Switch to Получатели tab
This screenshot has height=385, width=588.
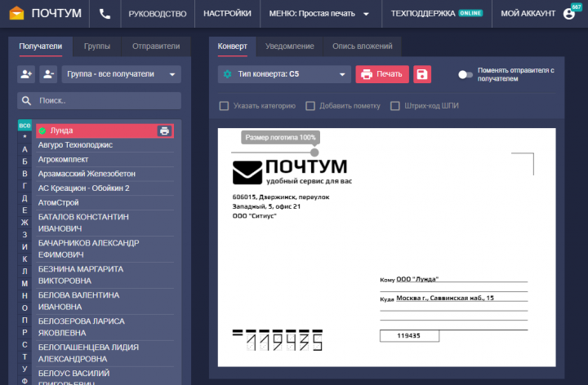41,46
